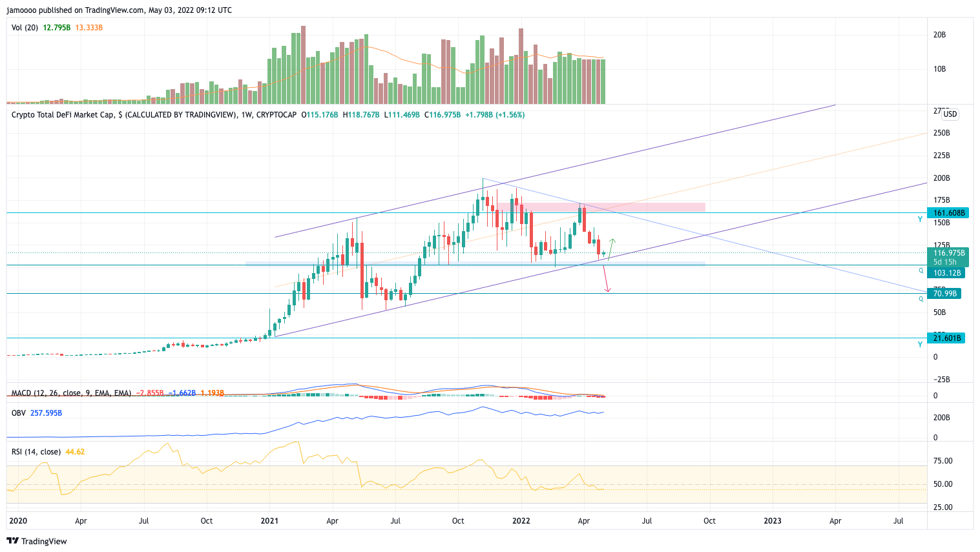Image resolution: width=980 pixels, height=552 pixels.
Task: Click the Vol (20) indicator title
Action: 25,28
